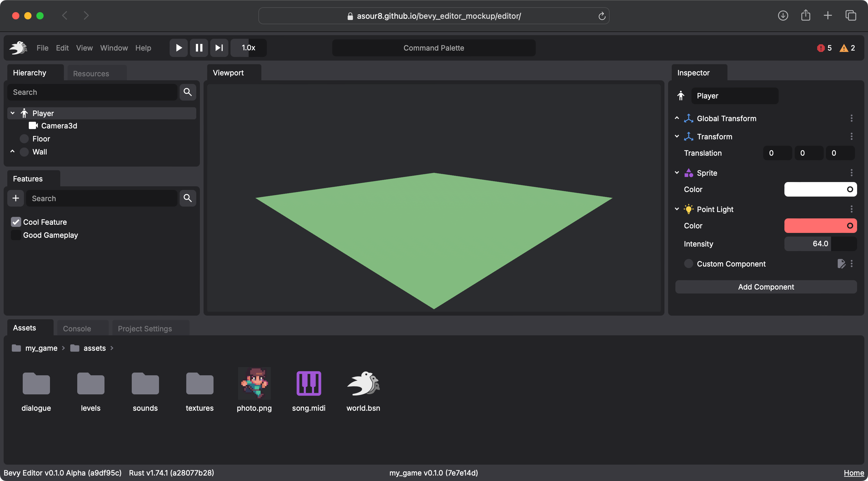Open the Point Light three-dot options menu

(x=851, y=209)
